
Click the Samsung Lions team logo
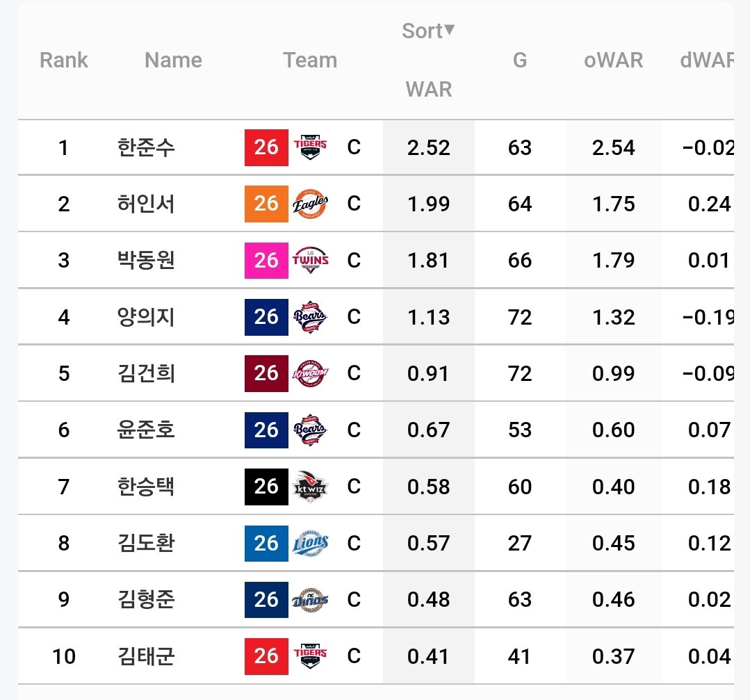pos(310,543)
